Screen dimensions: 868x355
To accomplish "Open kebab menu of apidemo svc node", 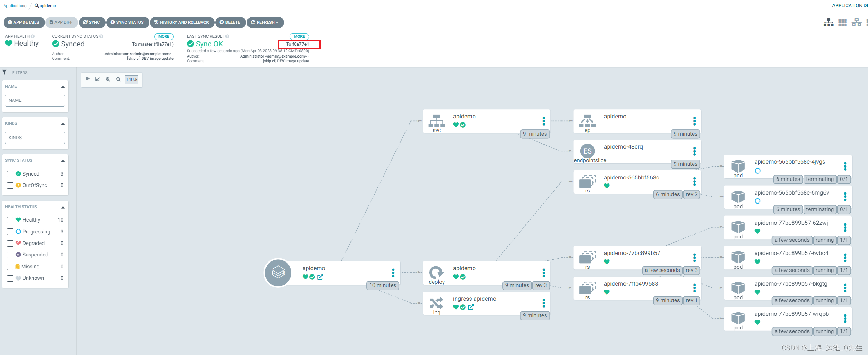I will tap(544, 121).
